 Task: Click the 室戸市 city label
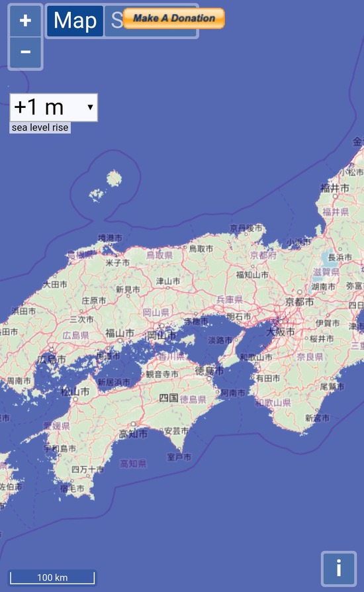179,457
